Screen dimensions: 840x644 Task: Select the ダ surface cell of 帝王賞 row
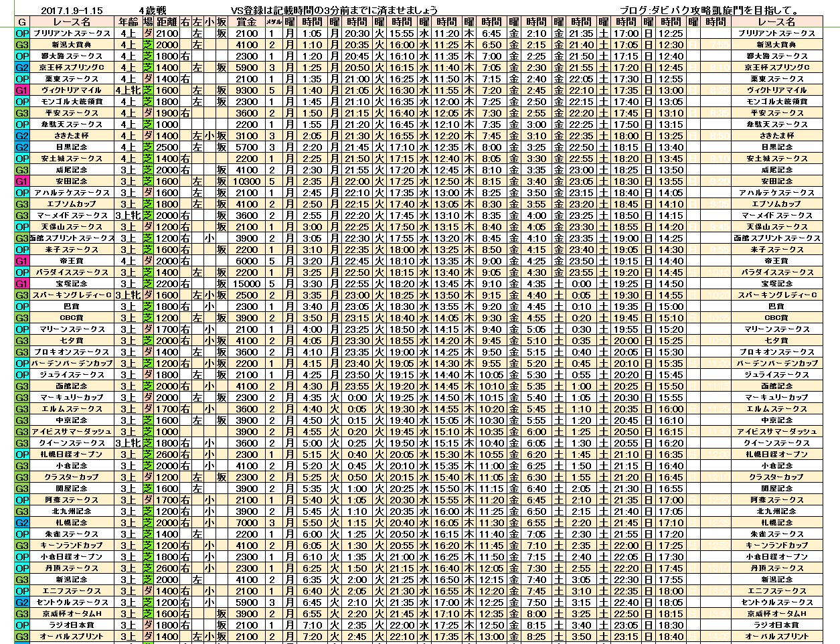coord(148,261)
